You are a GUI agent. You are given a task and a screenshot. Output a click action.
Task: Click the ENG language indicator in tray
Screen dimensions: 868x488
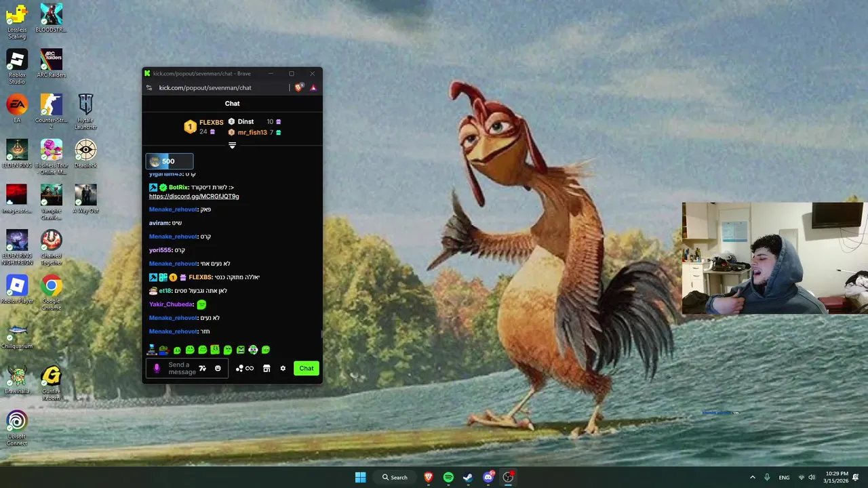(x=784, y=477)
